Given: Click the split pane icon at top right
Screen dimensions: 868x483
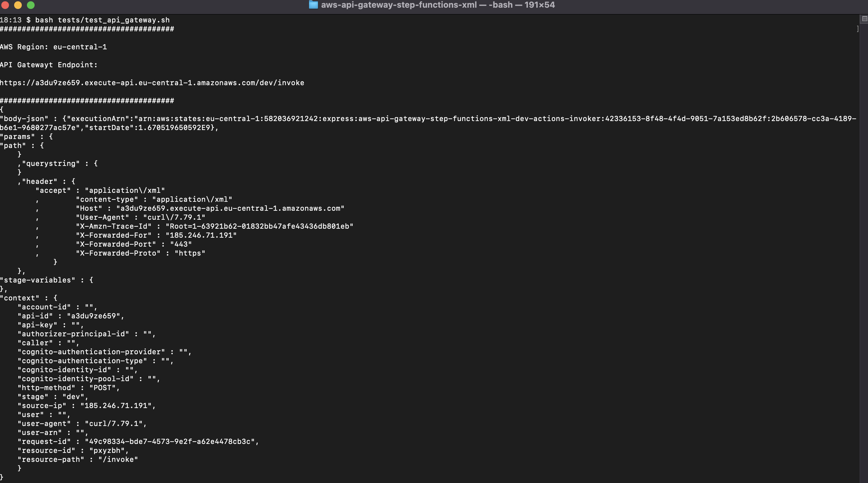Looking at the screenshot, I should click(864, 19).
